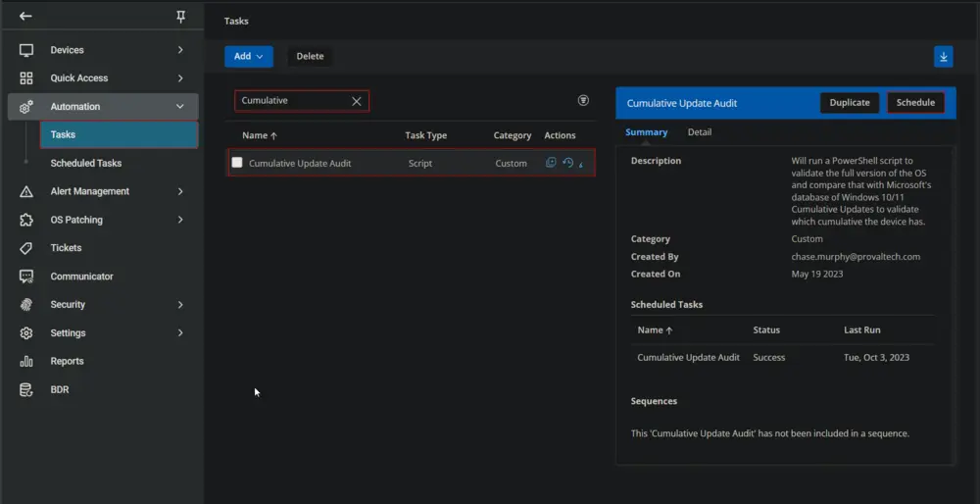Expand the Settings chevron
Image resolution: width=980 pixels, height=504 pixels.
click(180, 332)
